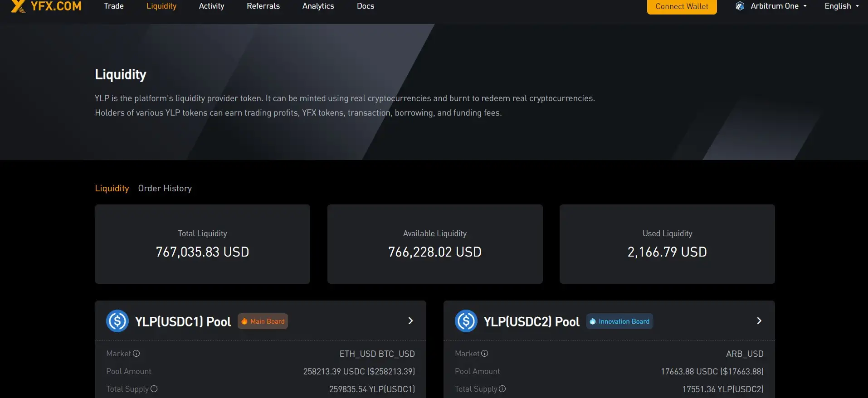868x398 pixels.
Task: Click info icon next to Market in USDC1 pool
Action: click(x=137, y=354)
